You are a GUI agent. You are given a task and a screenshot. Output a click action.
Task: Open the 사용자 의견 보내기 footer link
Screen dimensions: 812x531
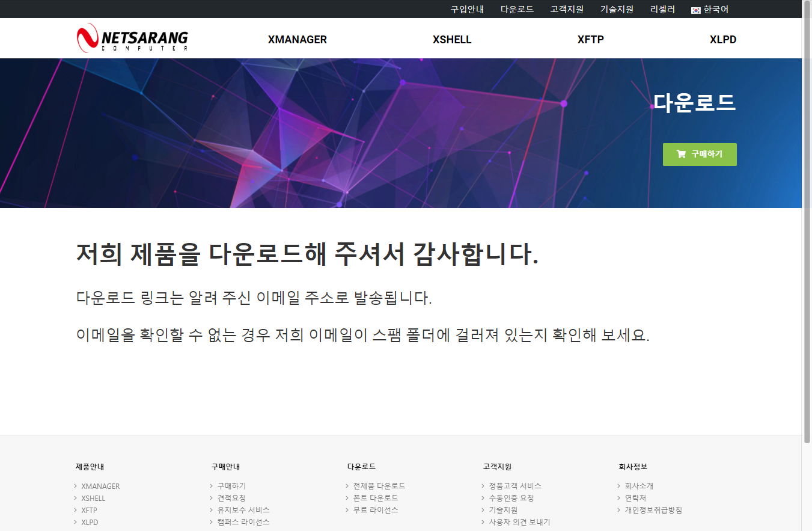click(519, 522)
